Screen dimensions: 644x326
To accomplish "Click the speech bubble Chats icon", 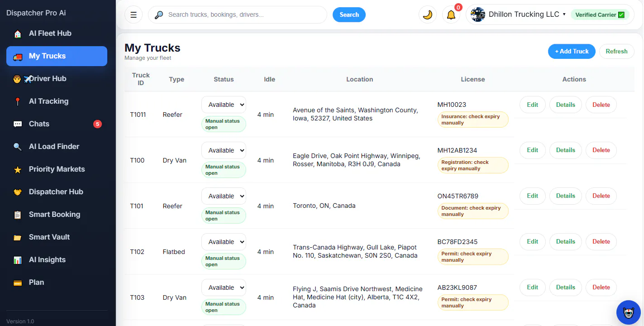I will [x=18, y=124].
